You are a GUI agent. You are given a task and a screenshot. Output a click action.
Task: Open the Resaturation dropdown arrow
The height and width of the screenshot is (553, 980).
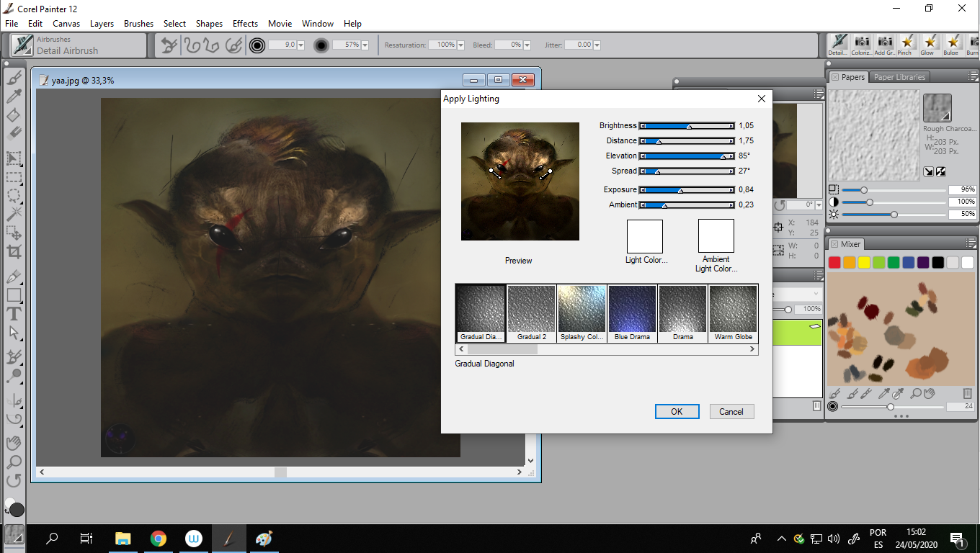(460, 45)
